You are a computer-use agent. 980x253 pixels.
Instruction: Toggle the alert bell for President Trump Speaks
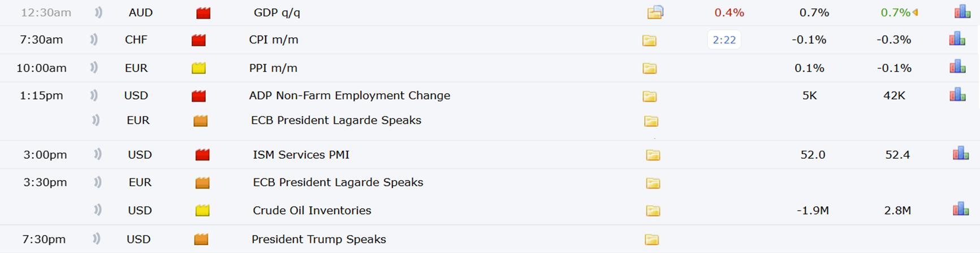tap(96, 239)
